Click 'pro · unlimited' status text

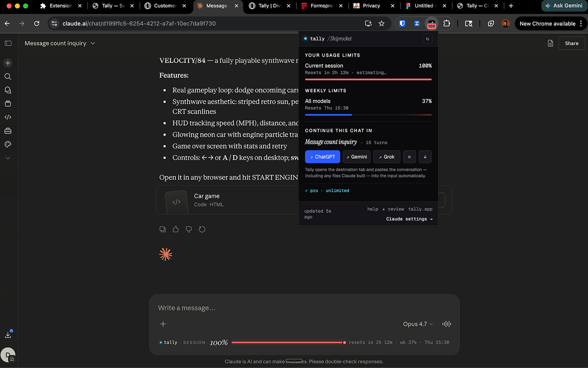coord(327,190)
